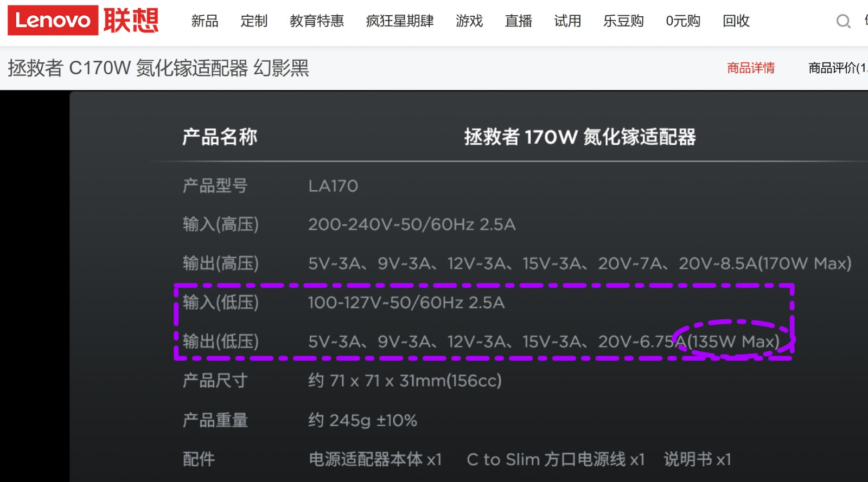This screenshot has width=868, height=482.
Task: Visit the 疯狂星期肆 promotion page
Action: coord(400,21)
